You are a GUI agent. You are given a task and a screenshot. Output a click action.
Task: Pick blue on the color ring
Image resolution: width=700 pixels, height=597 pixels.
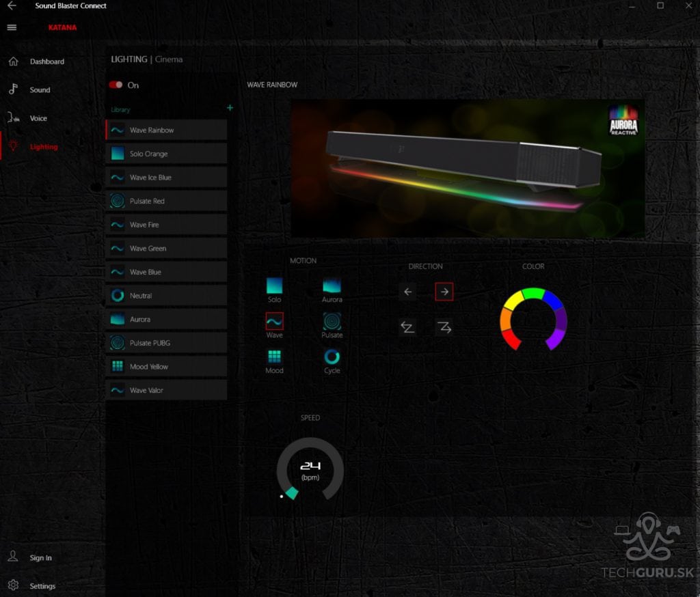tap(552, 300)
